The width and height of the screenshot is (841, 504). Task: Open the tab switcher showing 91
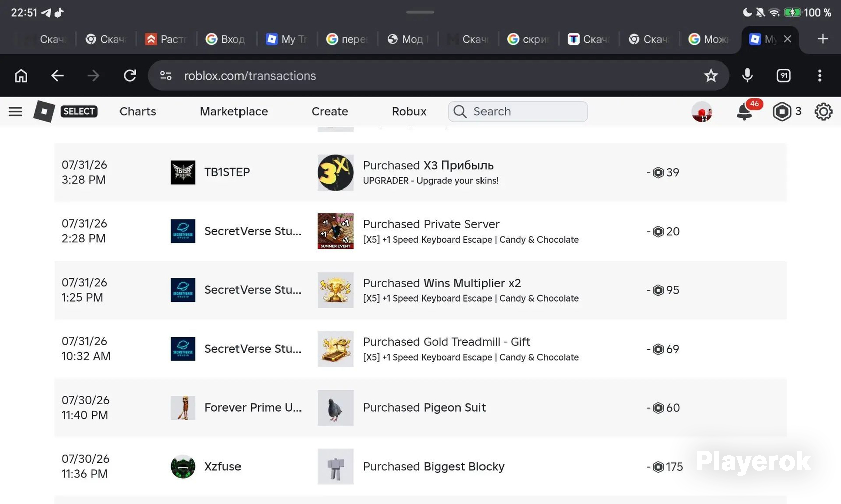pyautogui.click(x=784, y=76)
